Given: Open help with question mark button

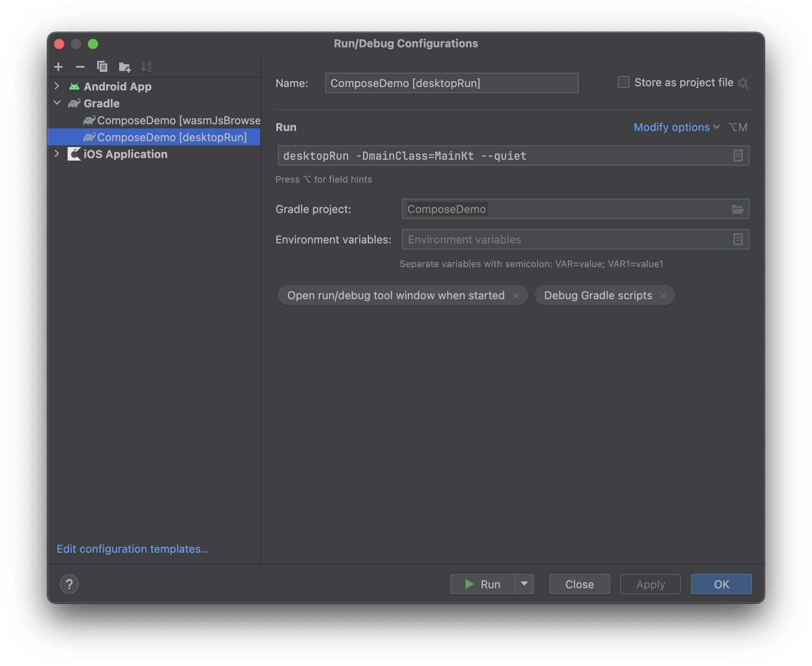Looking at the screenshot, I should pyautogui.click(x=69, y=584).
